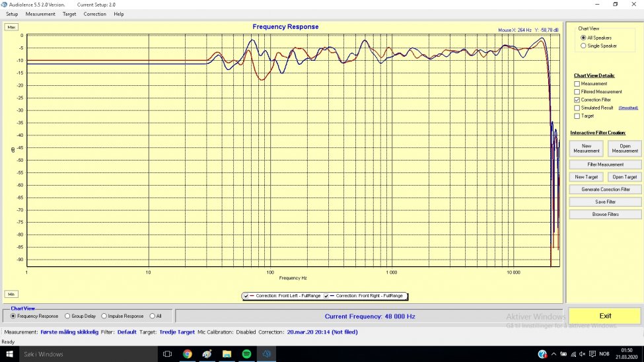This screenshot has height=362, width=644.
Task: Click the Open Measurement button
Action: (x=625, y=149)
